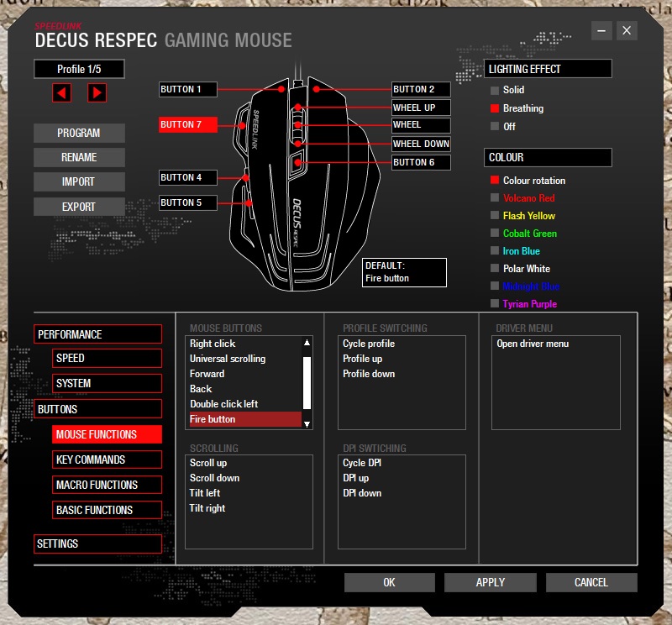The image size is (672, 625).
Task: Assign Double click left function
Action: pyautogui.click(x=244, y=404)
